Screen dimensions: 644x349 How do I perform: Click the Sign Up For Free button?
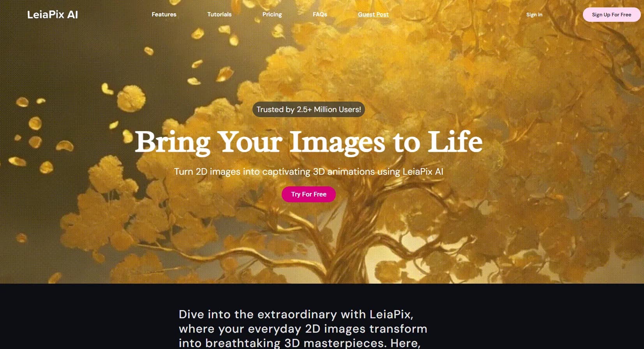pos(612,15)
